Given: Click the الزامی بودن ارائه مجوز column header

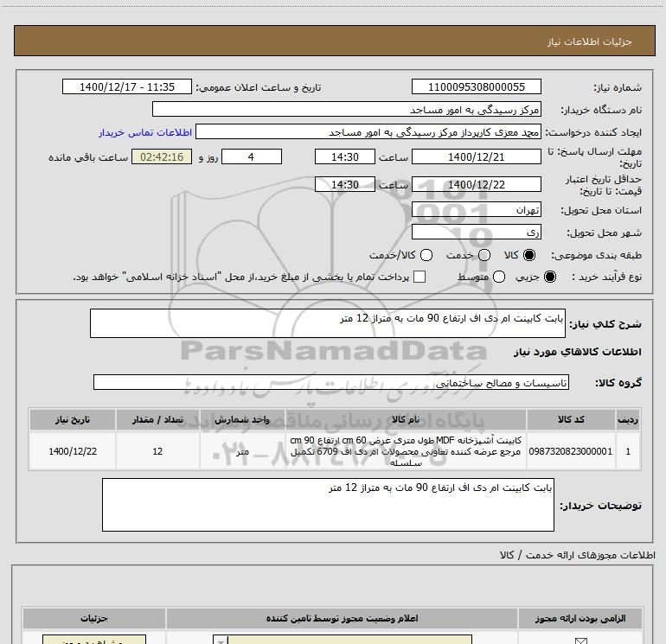Looking at the screenshot, I should 580,618.
